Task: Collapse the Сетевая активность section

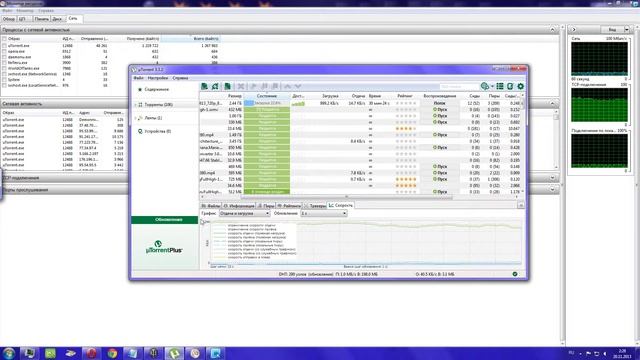Action: pos(552,104)
